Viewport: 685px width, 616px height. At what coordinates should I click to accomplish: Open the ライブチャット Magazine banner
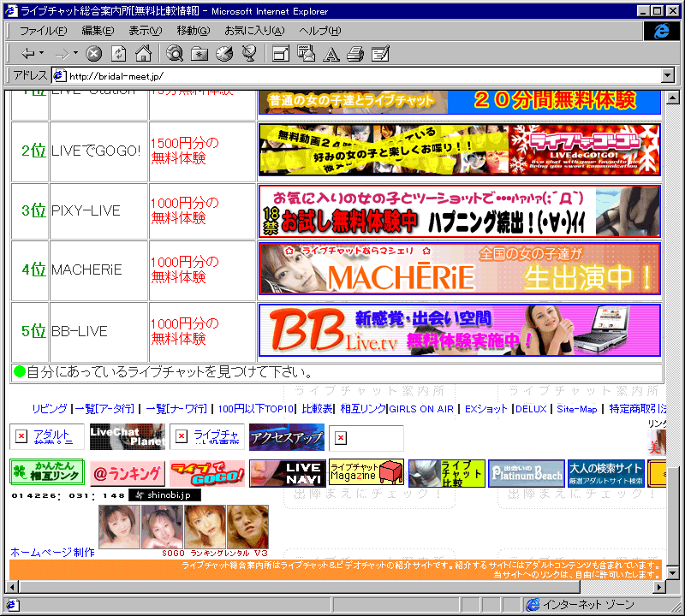366,472
